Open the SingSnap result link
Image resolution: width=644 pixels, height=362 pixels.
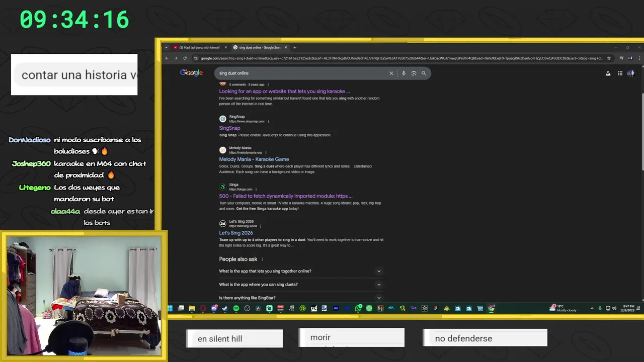click(x=229, y=128)
